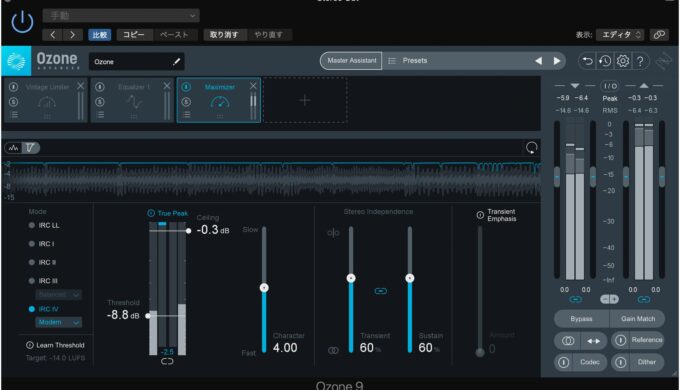The image size is (680, 390).
Task: Select the Equalizer 1 module tab
Action: (x=133, y=101)
